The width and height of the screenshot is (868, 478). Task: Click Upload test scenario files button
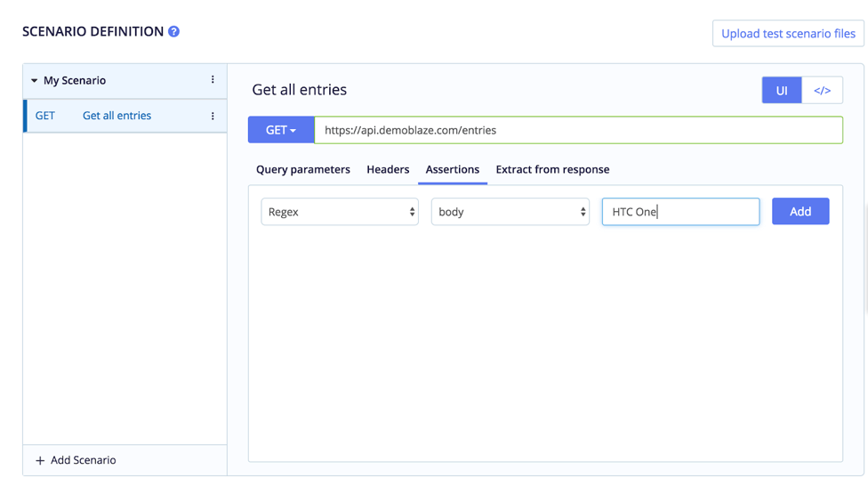[x=788, y=33]
